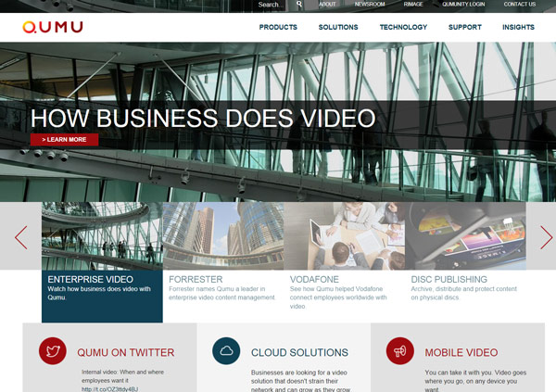Open the Contact Us link

pyautogui.click(x=520, y=5)
